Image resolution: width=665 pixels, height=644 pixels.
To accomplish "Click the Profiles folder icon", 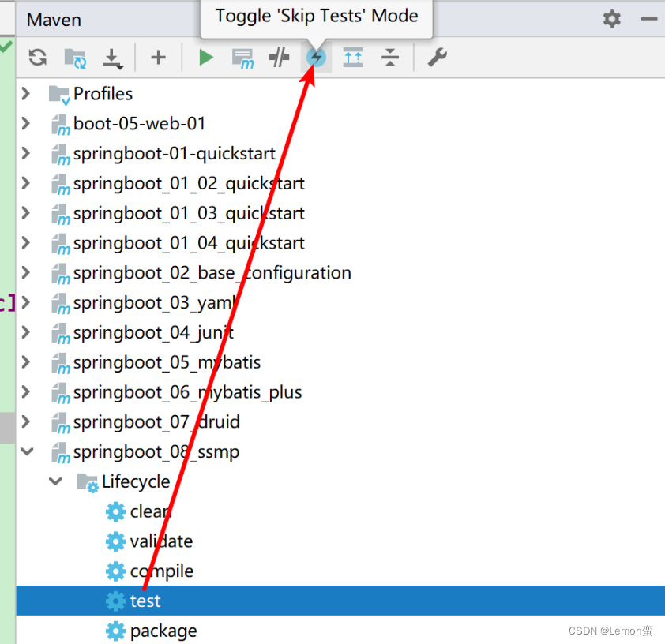I will click(59, 95).
